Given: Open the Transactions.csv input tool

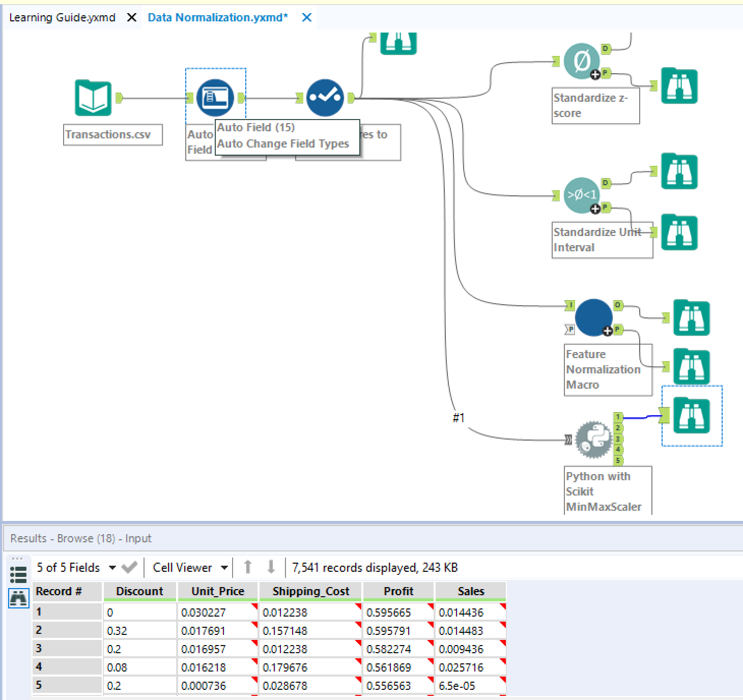Looking at the screenshot, I should (93, 98).
